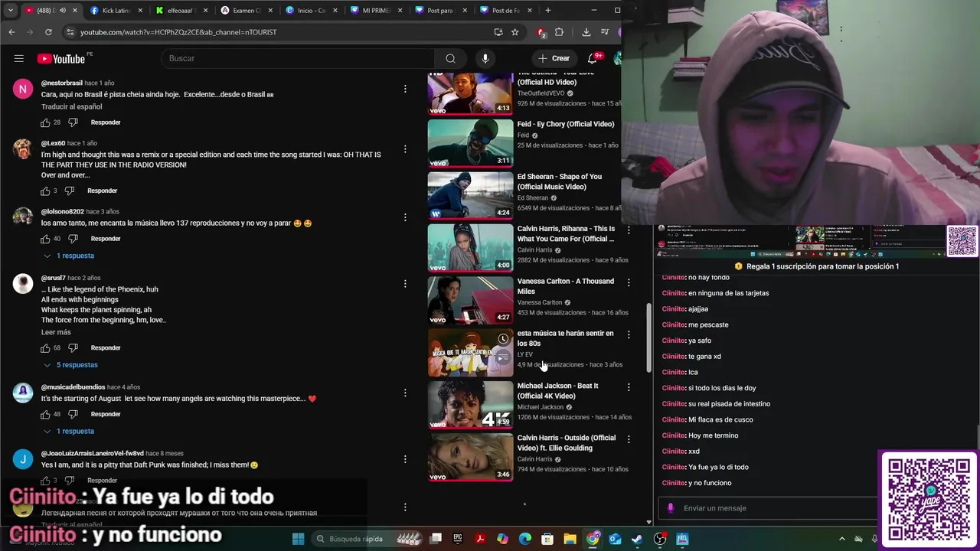Viewport: 980px width, 551px height.
Task: Click the browser address bar URL
Action: (x=178, y=32)
